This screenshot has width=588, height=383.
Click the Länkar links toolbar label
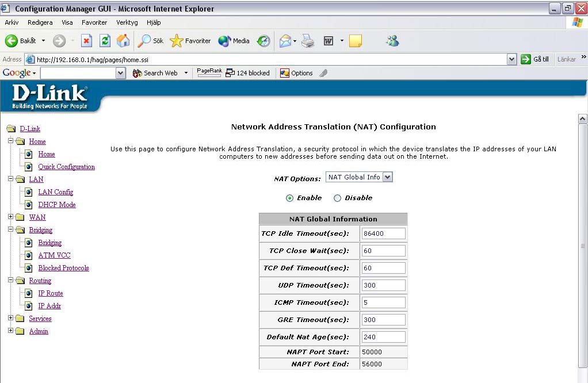tap(566, 59)
